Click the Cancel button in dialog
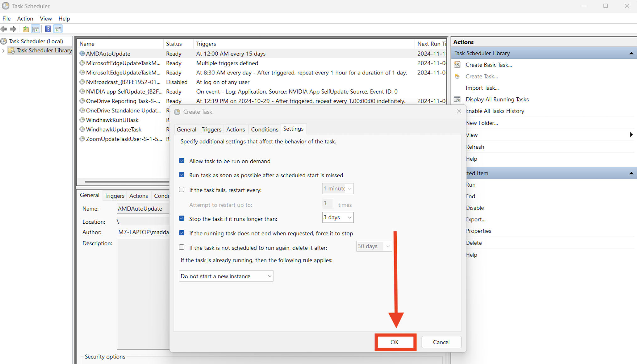Screen dimensions: 637x364 click(441, 342)
